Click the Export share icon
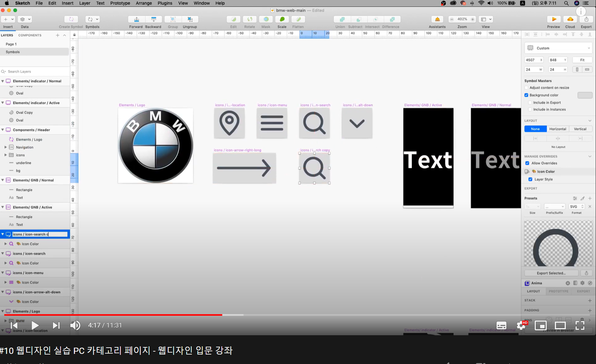 587,19
